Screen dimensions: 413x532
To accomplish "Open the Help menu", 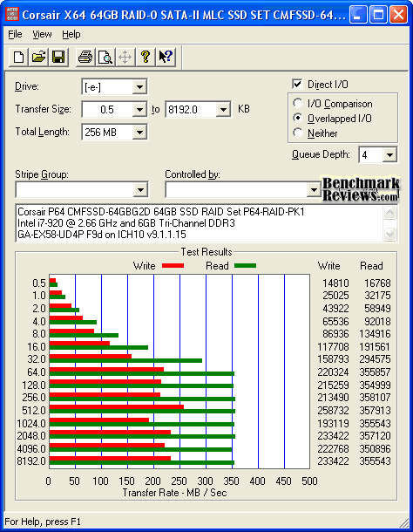I will coord(71,34).
